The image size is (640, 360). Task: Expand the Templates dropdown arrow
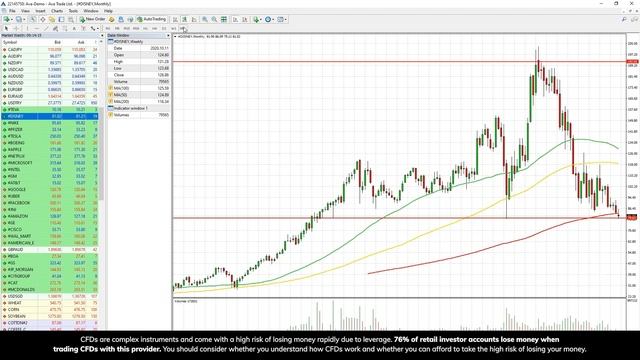(x=285, y=19)
